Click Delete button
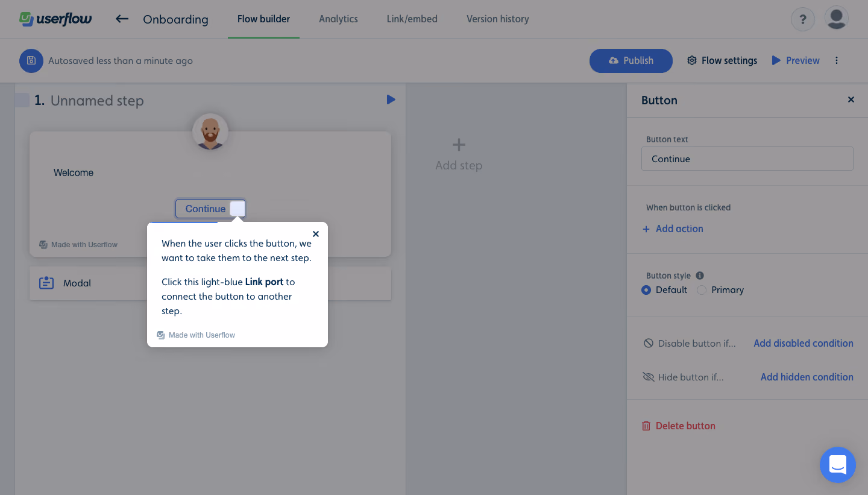 pyautogui.click(x=679, y=426)
